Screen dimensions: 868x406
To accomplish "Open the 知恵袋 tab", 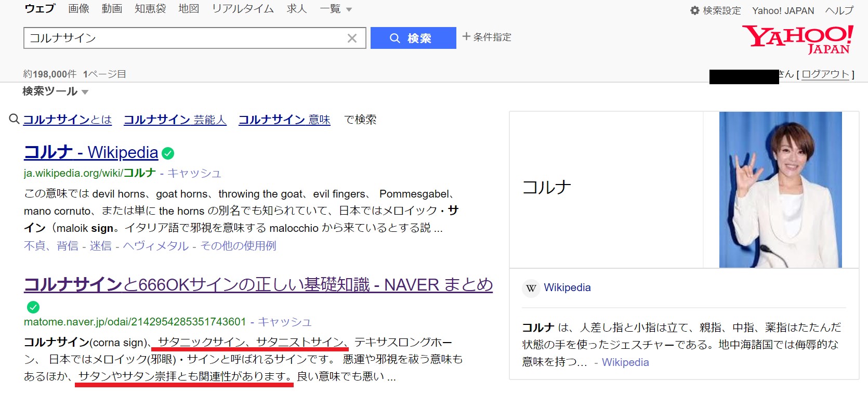I will coord(150,9).
